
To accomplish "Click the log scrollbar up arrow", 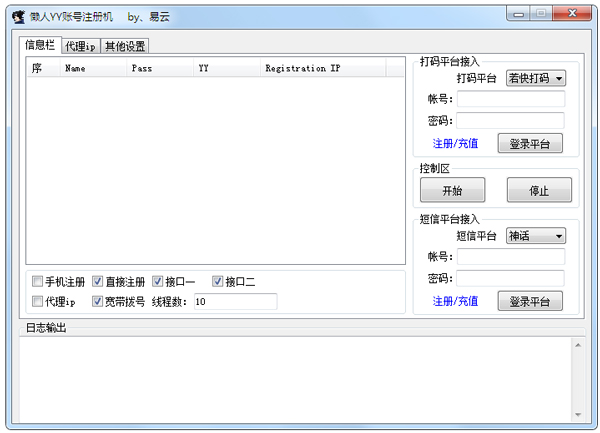I will (578, 345).
